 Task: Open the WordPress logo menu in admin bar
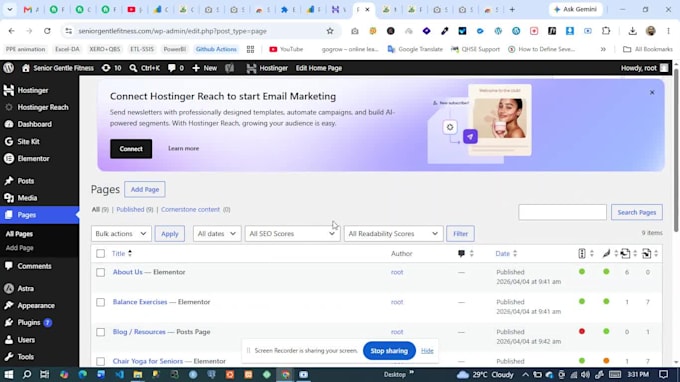(9, 68)
